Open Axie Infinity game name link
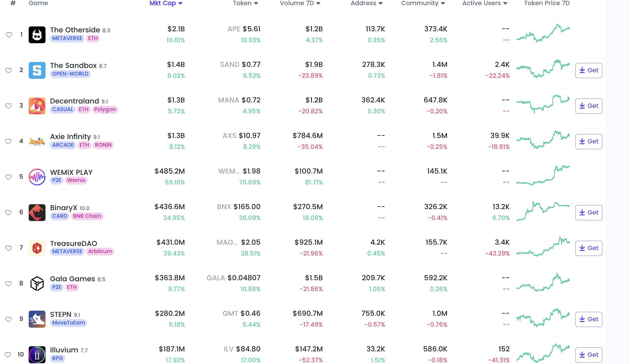Viewport: 629px width, 364px height. 70,137
